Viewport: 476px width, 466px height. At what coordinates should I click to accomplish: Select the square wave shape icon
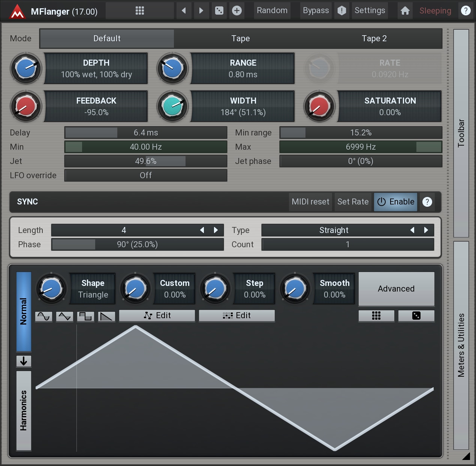(85, 316)
